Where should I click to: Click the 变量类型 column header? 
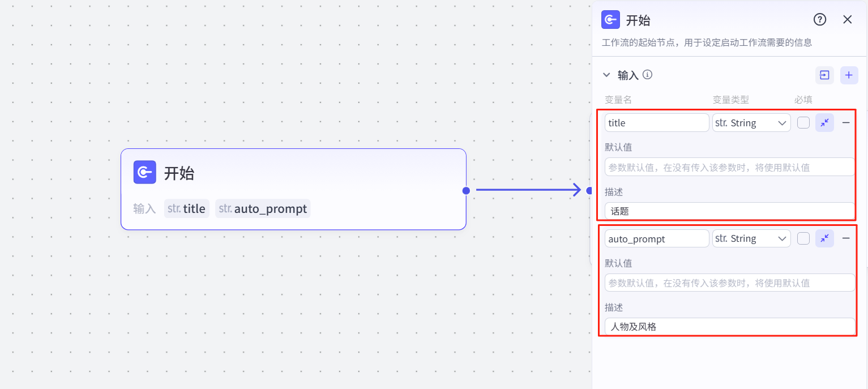[731, 100]
